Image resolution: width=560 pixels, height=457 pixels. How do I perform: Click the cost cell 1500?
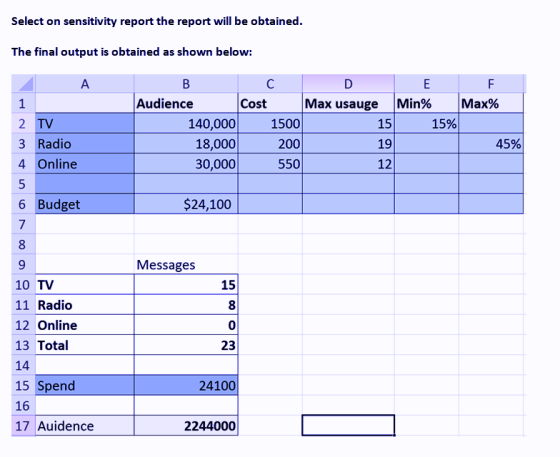tap(270, 124)
